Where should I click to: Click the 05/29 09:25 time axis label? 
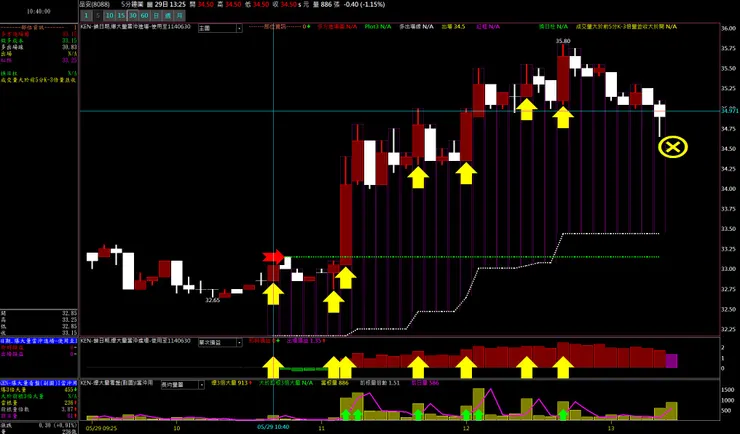point(102,427)
